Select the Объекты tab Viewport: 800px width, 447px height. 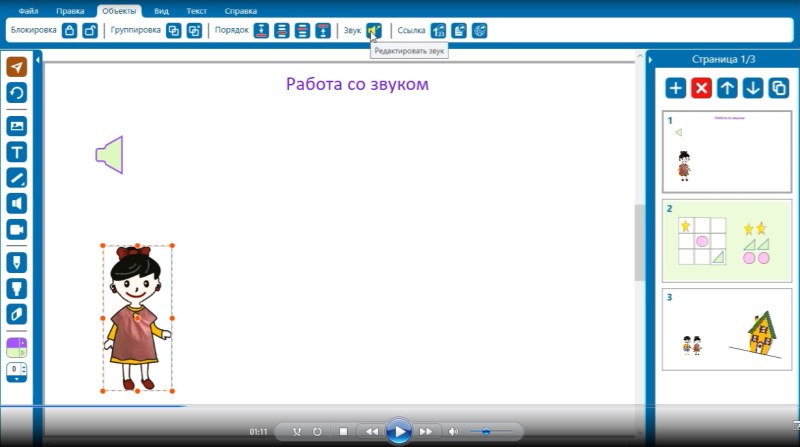[119, 11]
